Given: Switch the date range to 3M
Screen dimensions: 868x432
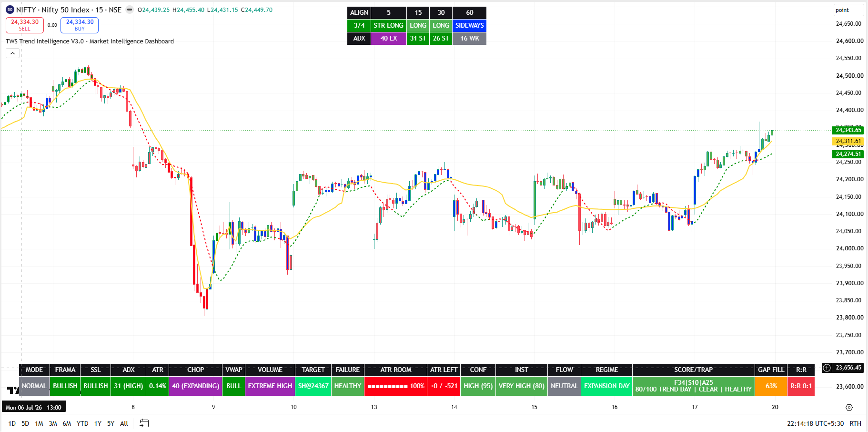Looking at the screenshot, I should point(53,423).
